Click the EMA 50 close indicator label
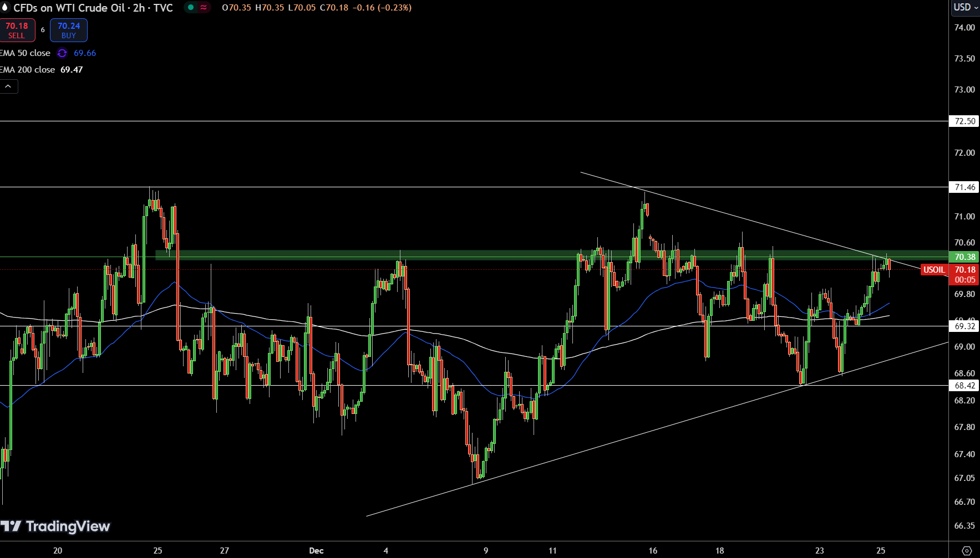The width and height of the screenshot is (980, 558). point(26,53)
